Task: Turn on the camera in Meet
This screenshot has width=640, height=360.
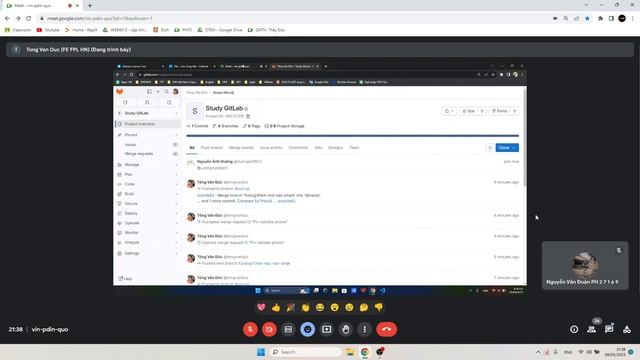Action: (269, 329)
